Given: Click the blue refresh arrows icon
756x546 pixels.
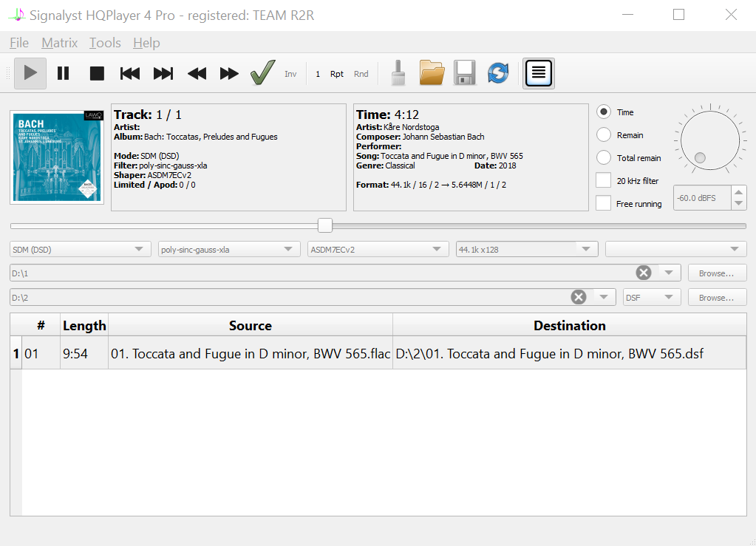Looking at the screenshot, I should [498, 72].
